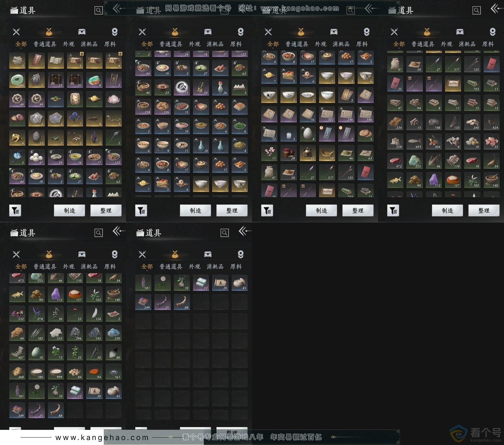This screenshot has width=504, height=445.
Task: Click the straw bundle item with count 234
Action: (x=395, y=122)
